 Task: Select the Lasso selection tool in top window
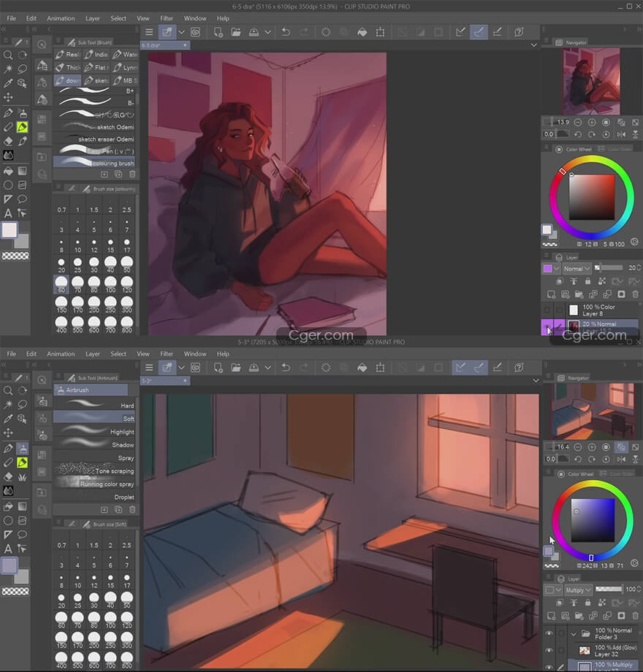pyautogui.click(x=23, y=69)
